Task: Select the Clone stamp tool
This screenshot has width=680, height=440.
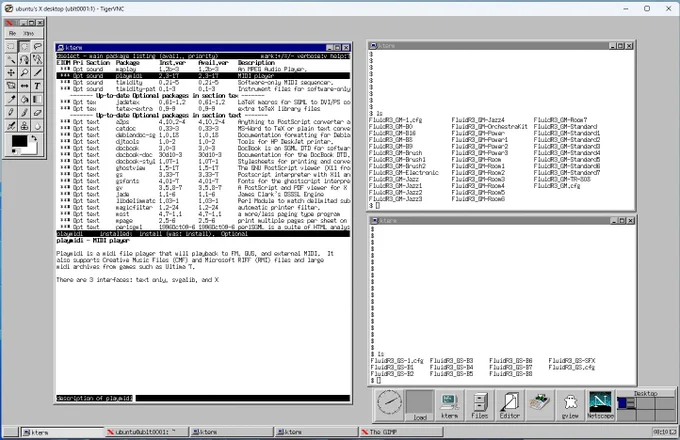Action: pos(24,126)
